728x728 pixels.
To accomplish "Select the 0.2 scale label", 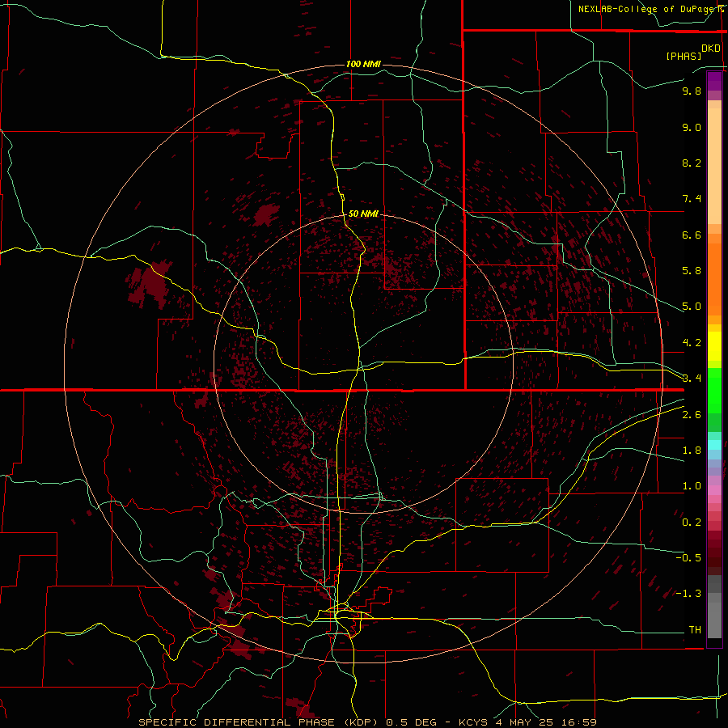I will [x=692, y=523].
